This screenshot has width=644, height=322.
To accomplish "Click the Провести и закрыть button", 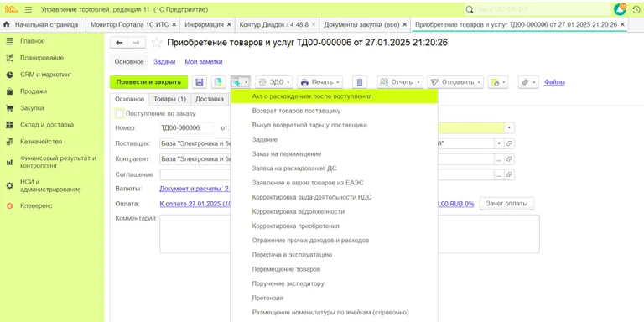I will tap(148, 82).
